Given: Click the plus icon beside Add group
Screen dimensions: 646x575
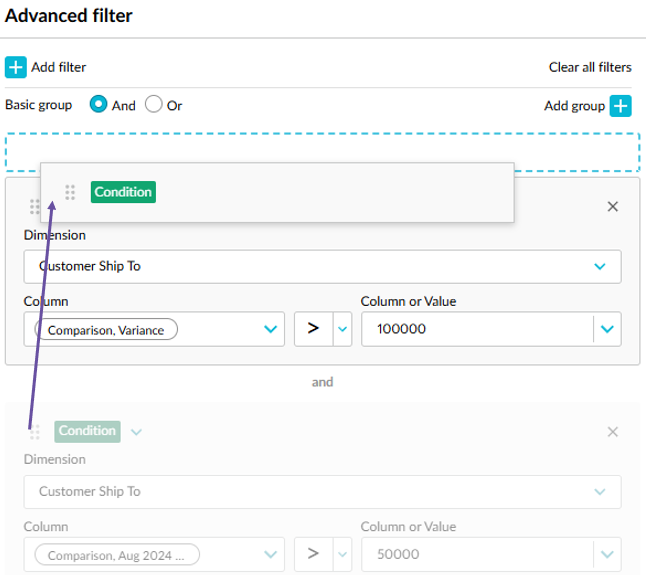Looking at the screenshot, I should tap(621, 105).
